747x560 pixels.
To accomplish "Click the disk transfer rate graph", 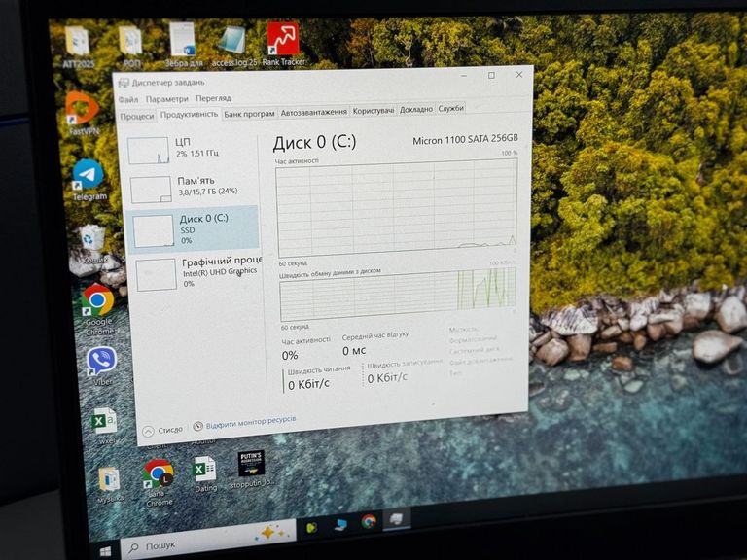I will (398, 294).
